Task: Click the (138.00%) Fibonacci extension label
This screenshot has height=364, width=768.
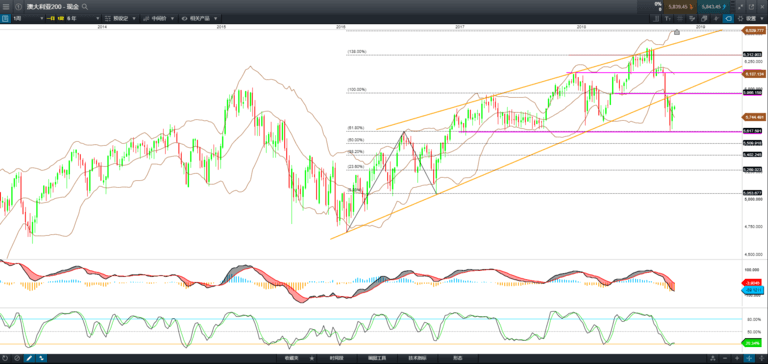Action: click(357, 51)
